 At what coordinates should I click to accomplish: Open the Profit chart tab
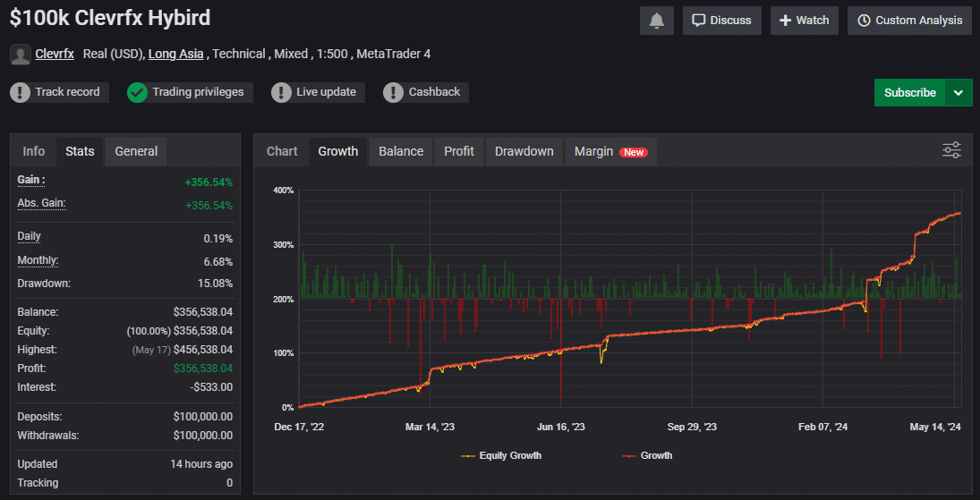(x=459, y=151)
